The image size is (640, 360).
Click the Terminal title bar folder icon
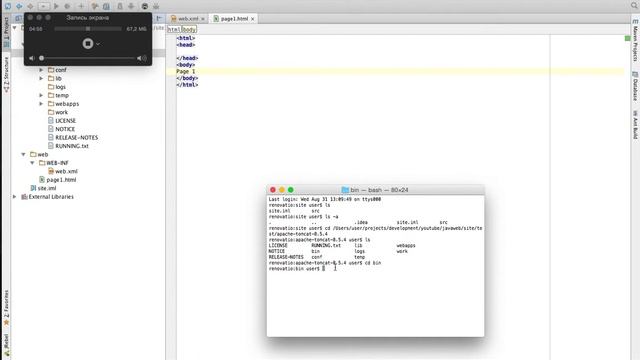click(x=345, y=190)
